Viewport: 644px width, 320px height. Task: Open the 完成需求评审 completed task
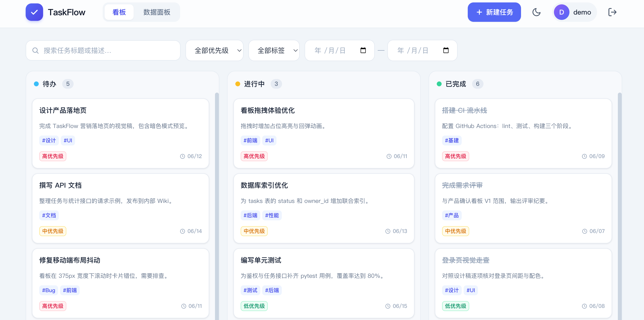tap(523, 208)
